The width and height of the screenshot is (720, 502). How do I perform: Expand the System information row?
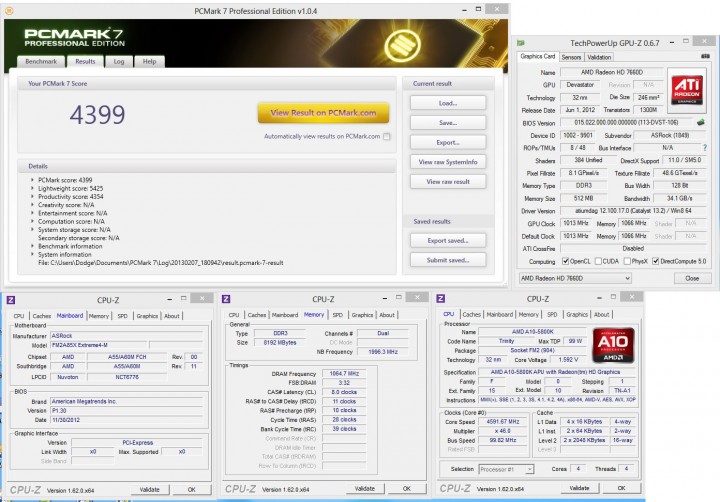[x=32, y=254]
